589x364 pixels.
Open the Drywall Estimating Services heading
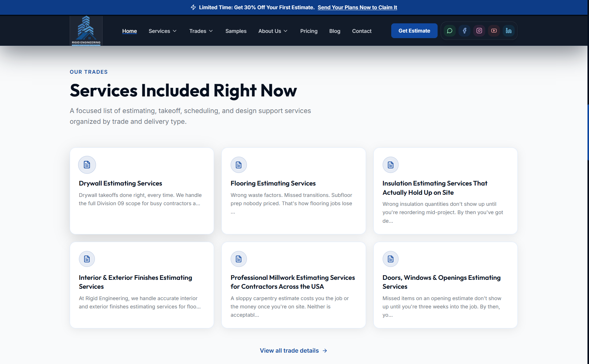pos(120,183)
